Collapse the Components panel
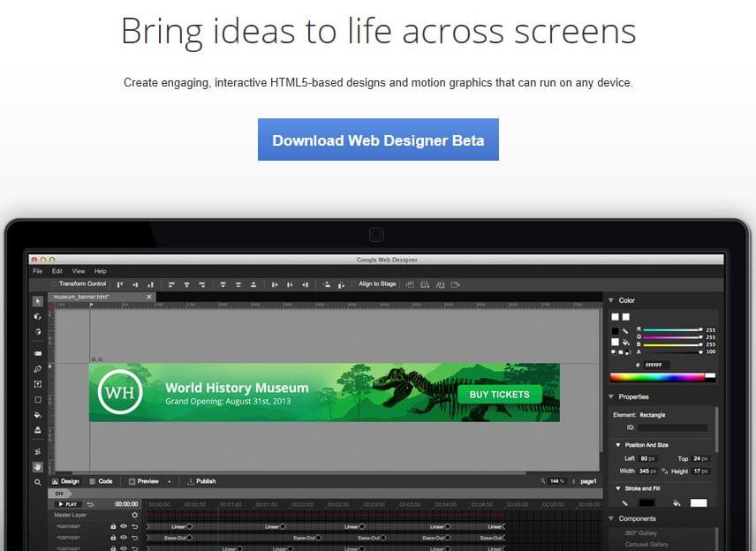This screenshot has width=756, height=551. click(611, 518)
